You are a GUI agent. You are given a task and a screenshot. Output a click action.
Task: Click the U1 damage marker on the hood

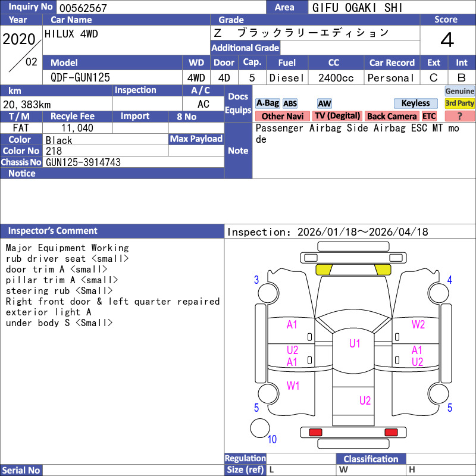355,343
